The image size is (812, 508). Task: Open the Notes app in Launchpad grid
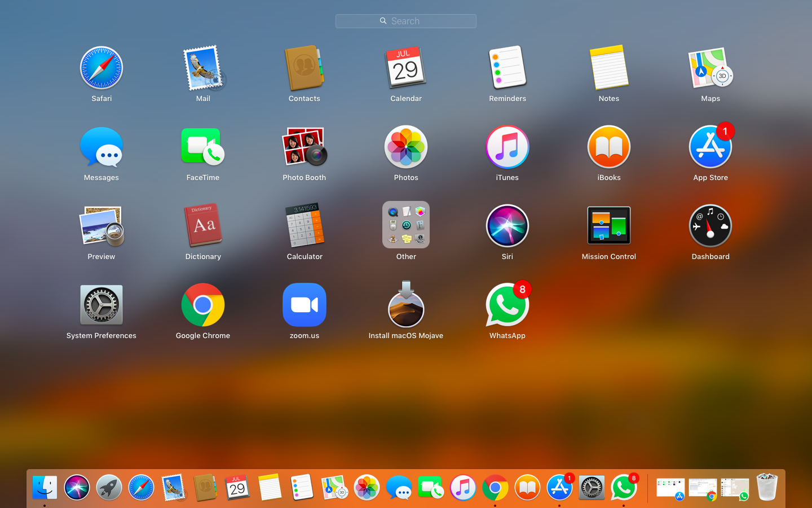609,68
